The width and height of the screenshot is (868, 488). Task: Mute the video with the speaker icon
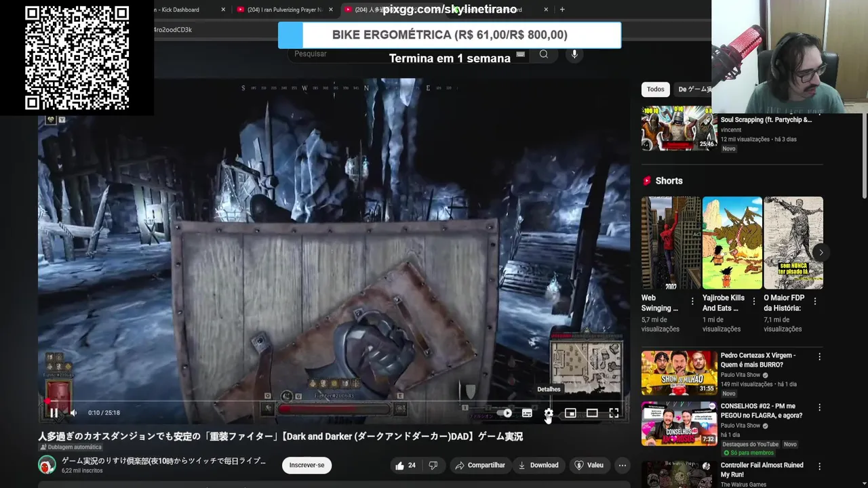click(74, 413)
